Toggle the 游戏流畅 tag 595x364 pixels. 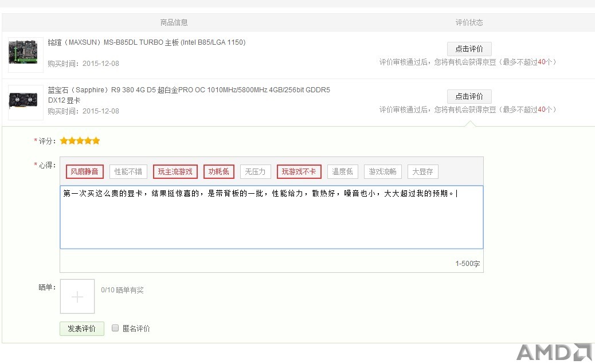pyautogui.click(x=383, y=171)
